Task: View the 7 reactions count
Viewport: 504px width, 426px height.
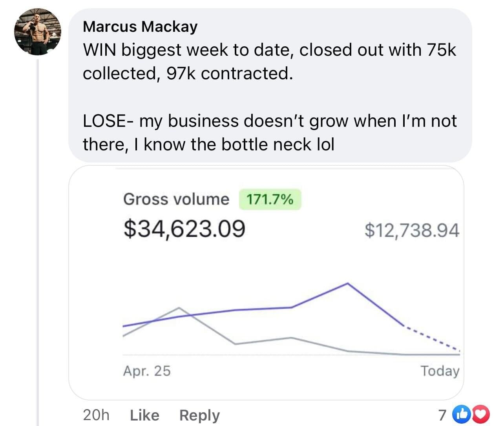Action: click(442, 415)
